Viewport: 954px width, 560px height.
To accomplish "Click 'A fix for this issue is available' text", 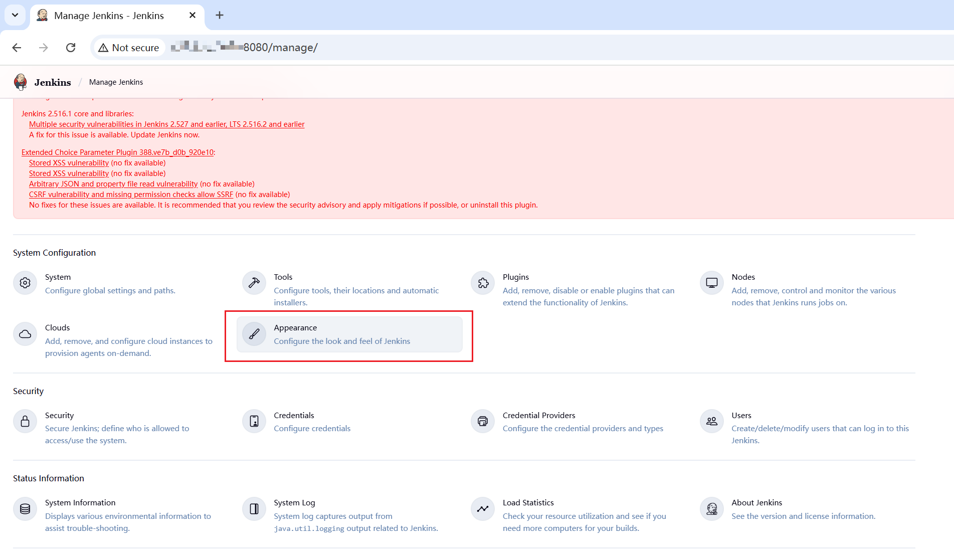I will 78,135.
